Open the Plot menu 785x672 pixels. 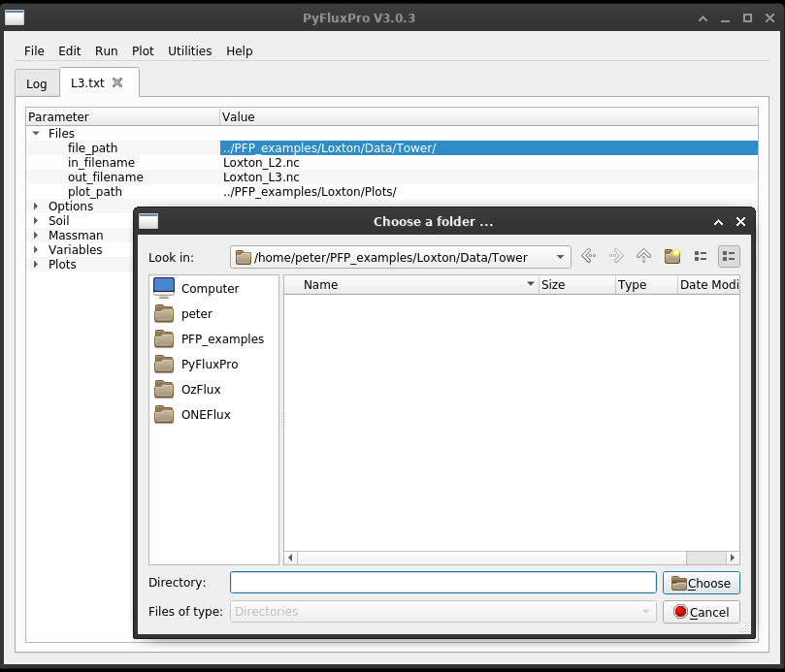pyautogui.click(x=143, y=51)
